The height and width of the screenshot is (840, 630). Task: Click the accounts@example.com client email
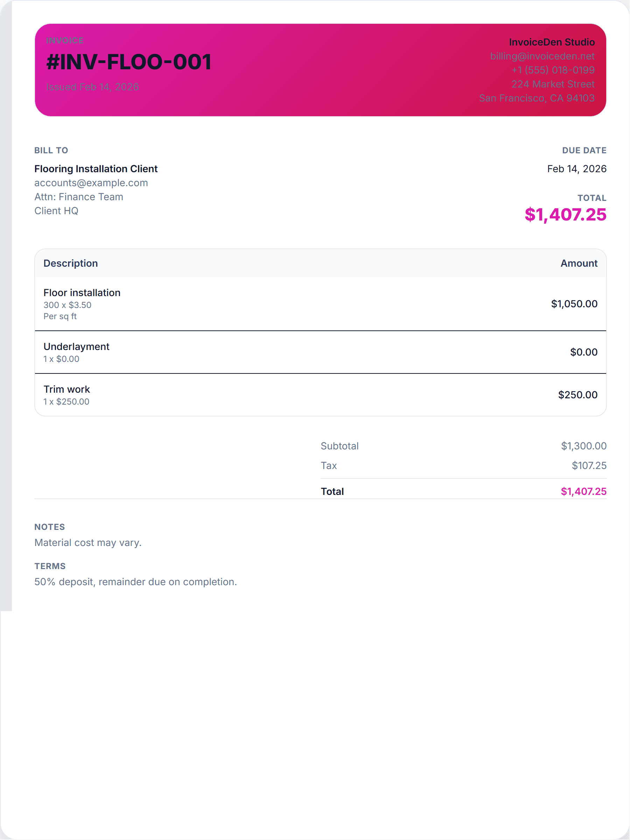91,183
